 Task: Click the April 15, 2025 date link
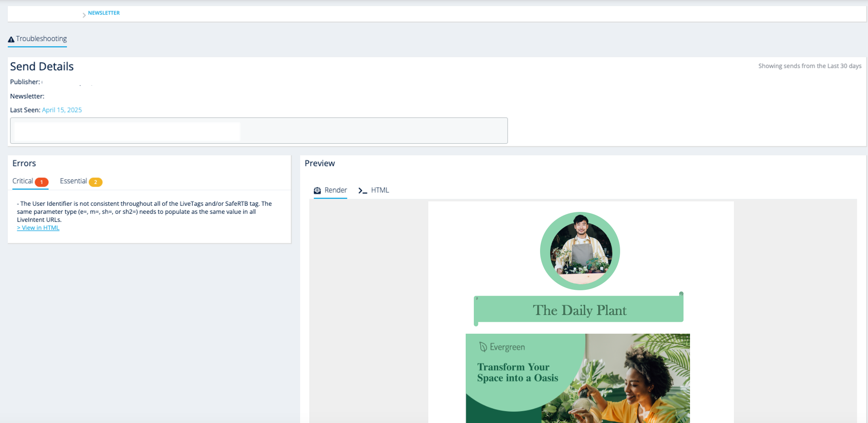[x=62, y=110]
